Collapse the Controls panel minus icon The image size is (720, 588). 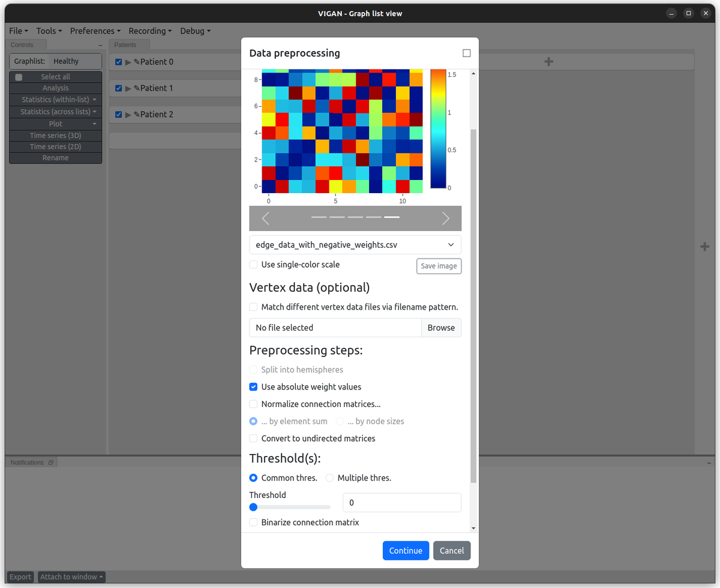click(x=100, y=45)
